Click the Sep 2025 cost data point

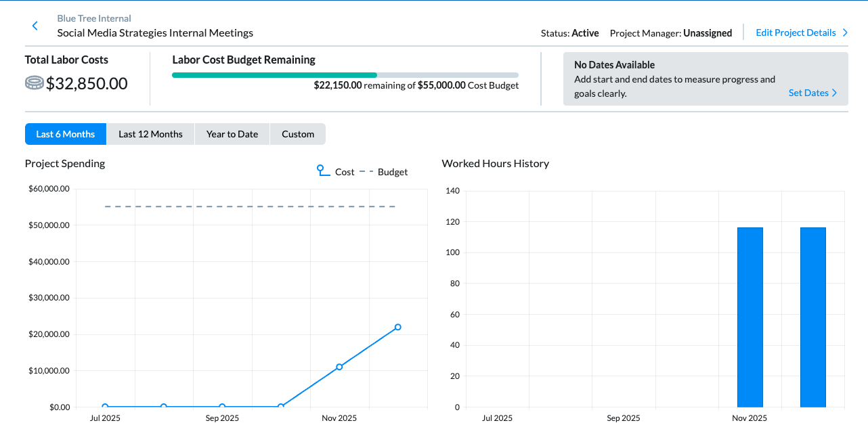pyautogui.click(x=222, y=407)
